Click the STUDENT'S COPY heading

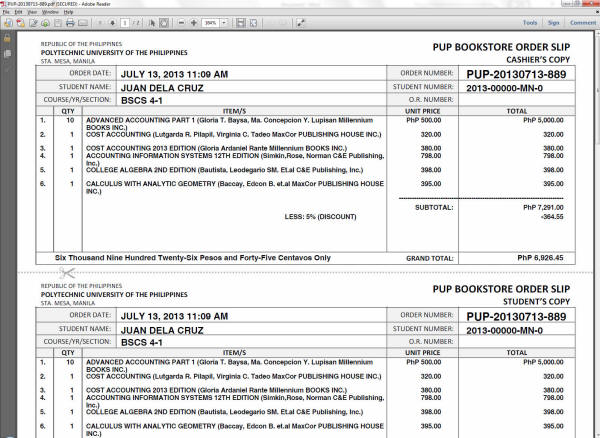(536, 301)
